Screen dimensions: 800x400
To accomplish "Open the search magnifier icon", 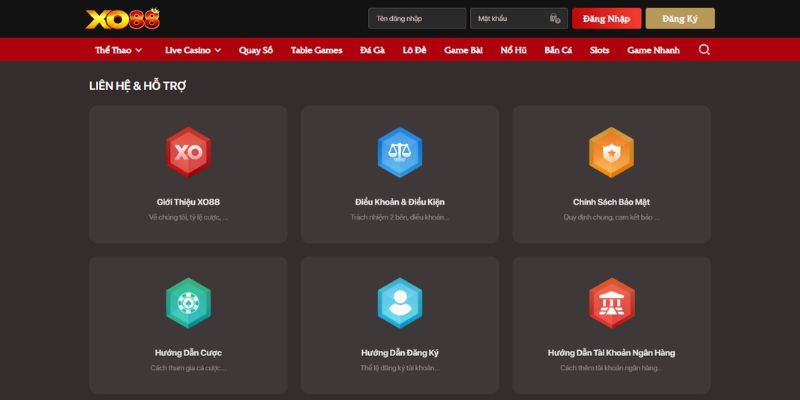I will click(x=704, y=50).
